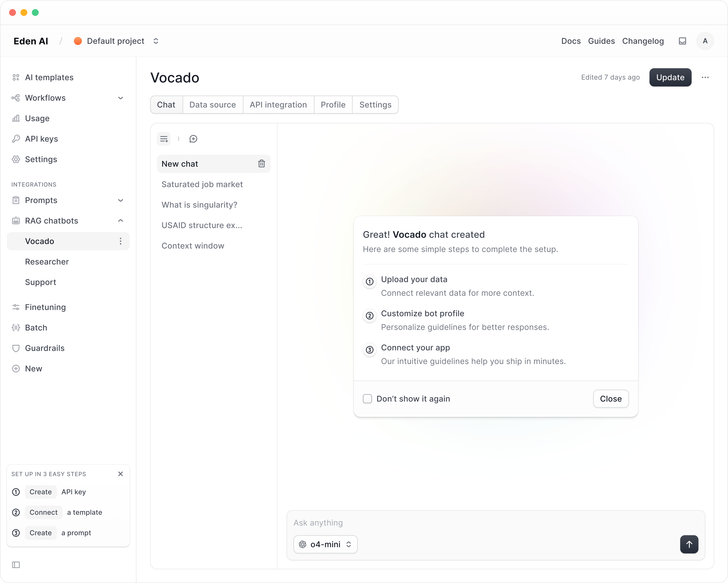Open the page more options ellipsis
This screenshot has width=728, height=583.
click(705, 77)
